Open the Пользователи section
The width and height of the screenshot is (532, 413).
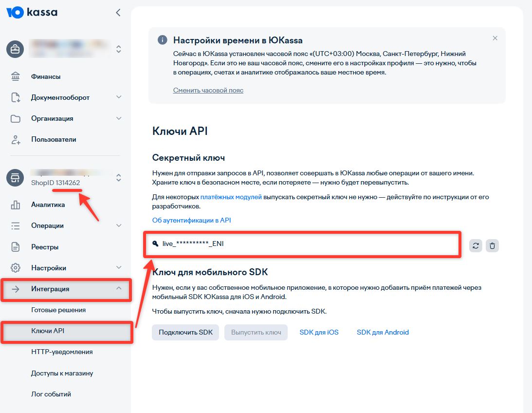[x=54, y=139]
